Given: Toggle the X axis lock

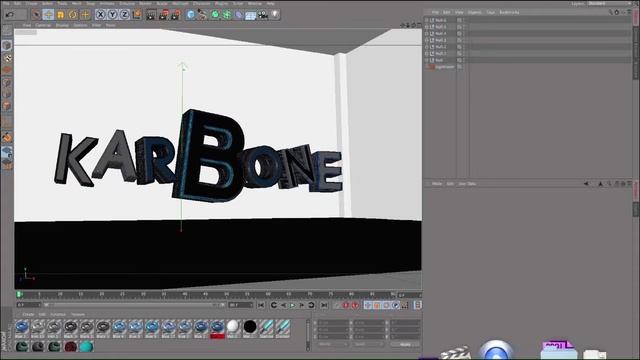Looking at the screenshot, I should 100,15.
